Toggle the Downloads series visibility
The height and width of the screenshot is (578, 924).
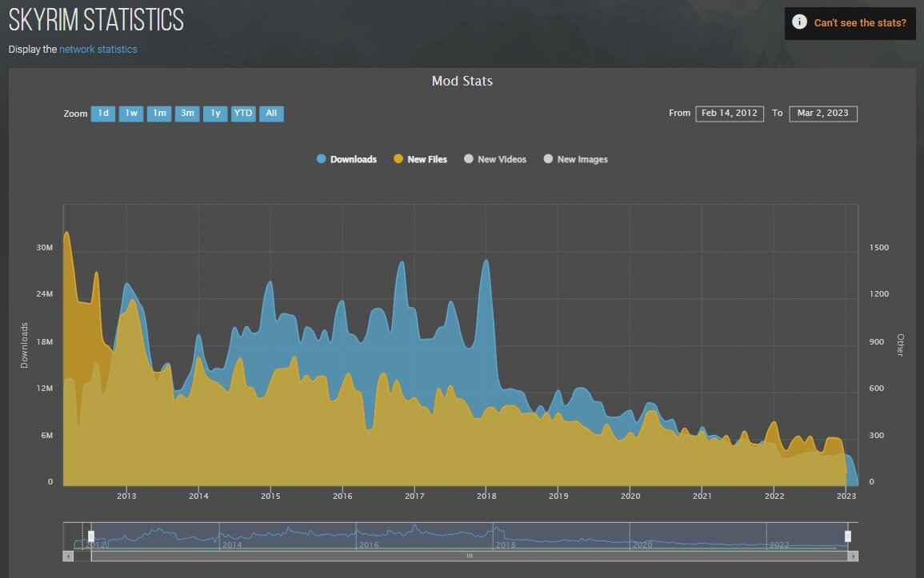click(353, 159)
